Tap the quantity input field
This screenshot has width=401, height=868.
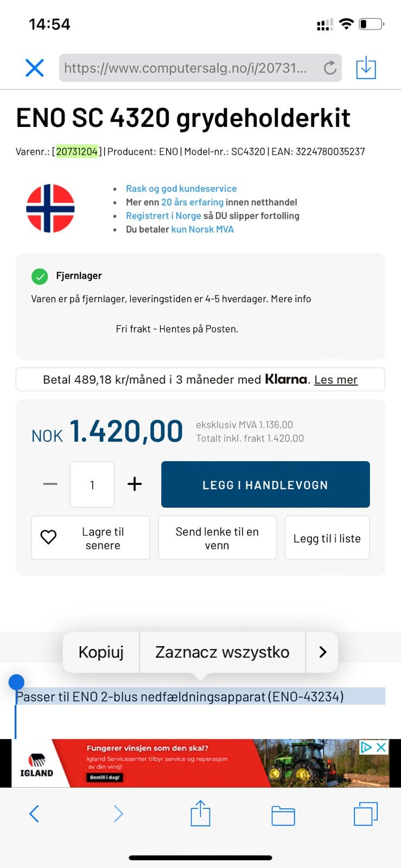click(x=92, y=484)
